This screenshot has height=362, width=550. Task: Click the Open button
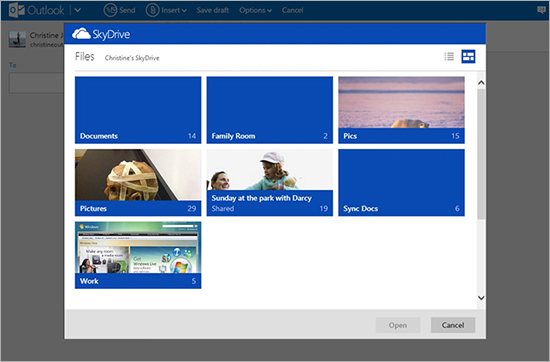pos(398,325)
